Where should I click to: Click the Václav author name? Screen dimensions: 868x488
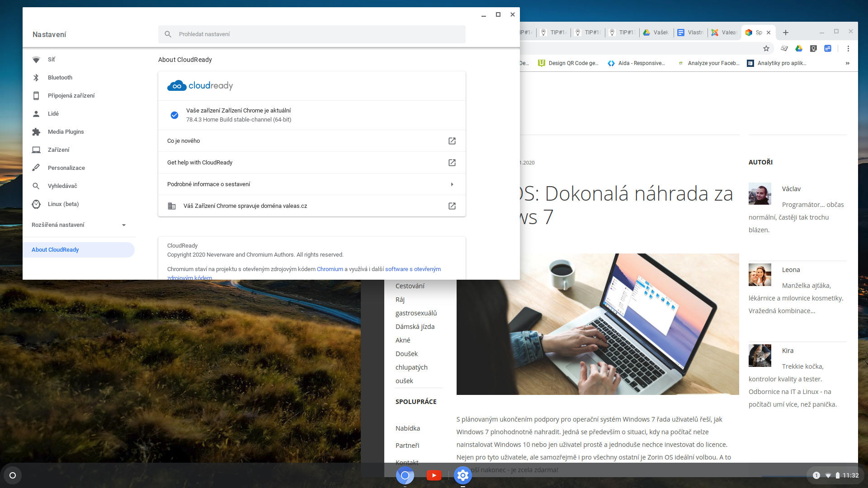[791, 189]
